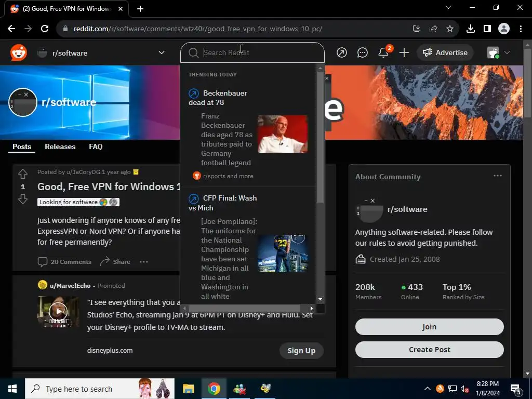Share the VPN post
The image size is (532, 399).
coord(115,262)
